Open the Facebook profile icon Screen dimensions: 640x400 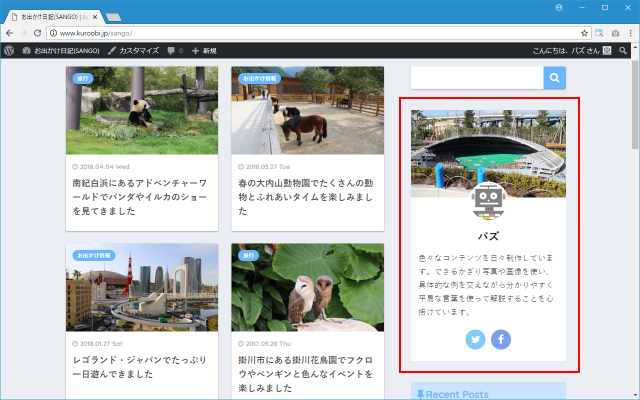(x=501, y=339)
